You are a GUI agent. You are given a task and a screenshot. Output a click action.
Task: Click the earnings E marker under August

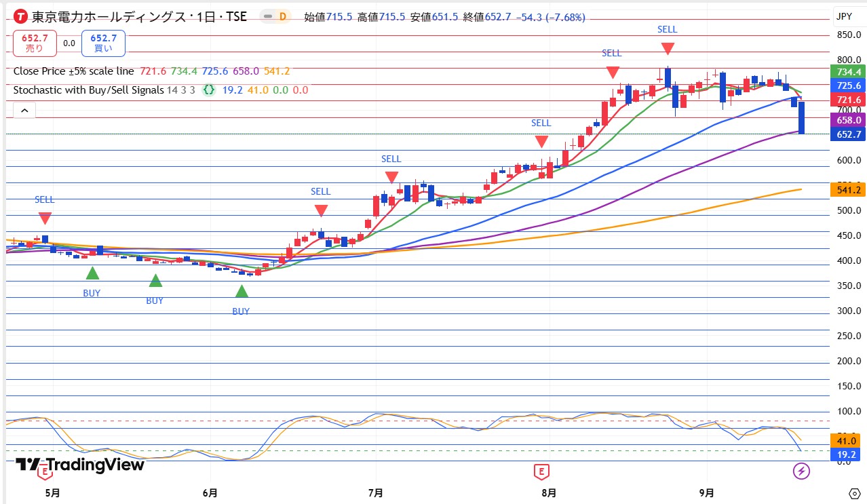[x=541, y=471]
